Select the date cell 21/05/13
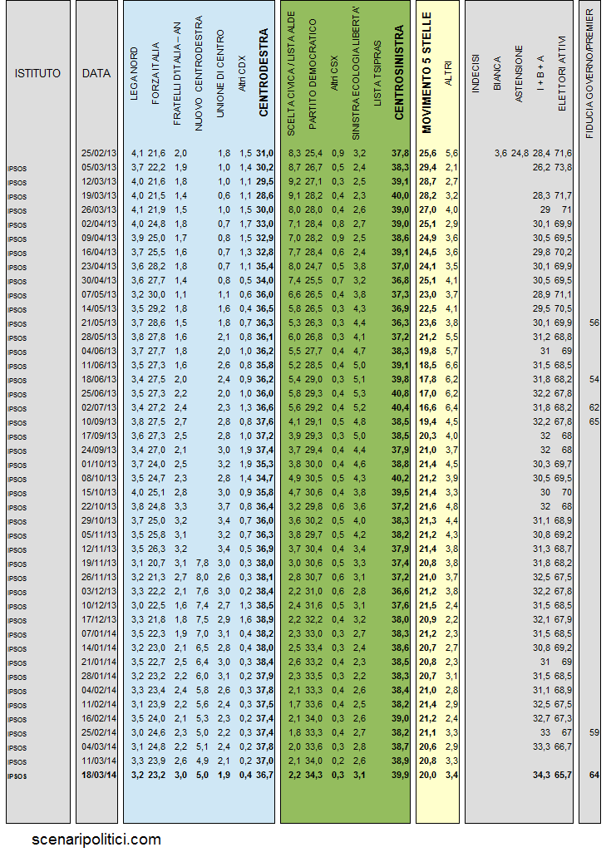 click(x=99, y=323)
